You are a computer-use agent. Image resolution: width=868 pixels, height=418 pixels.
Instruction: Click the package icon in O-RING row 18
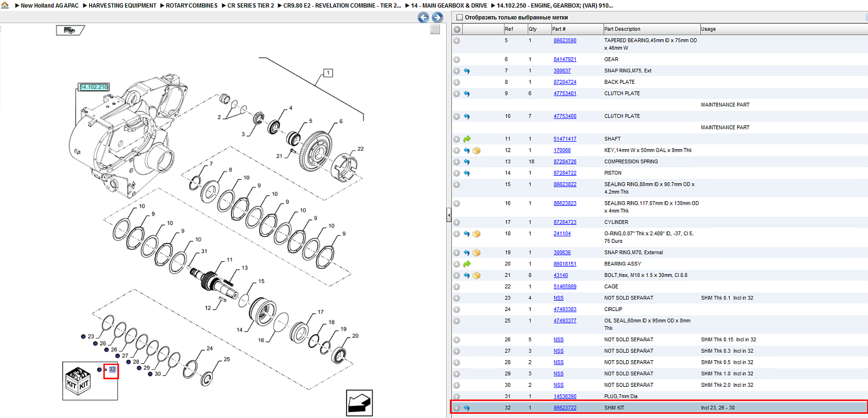point(477,234)
